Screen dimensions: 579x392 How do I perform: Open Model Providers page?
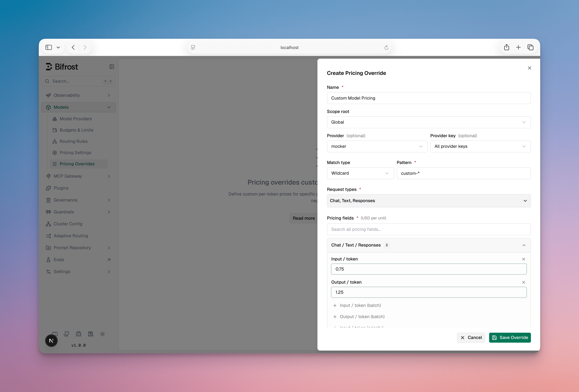click(x=79, y=119)
